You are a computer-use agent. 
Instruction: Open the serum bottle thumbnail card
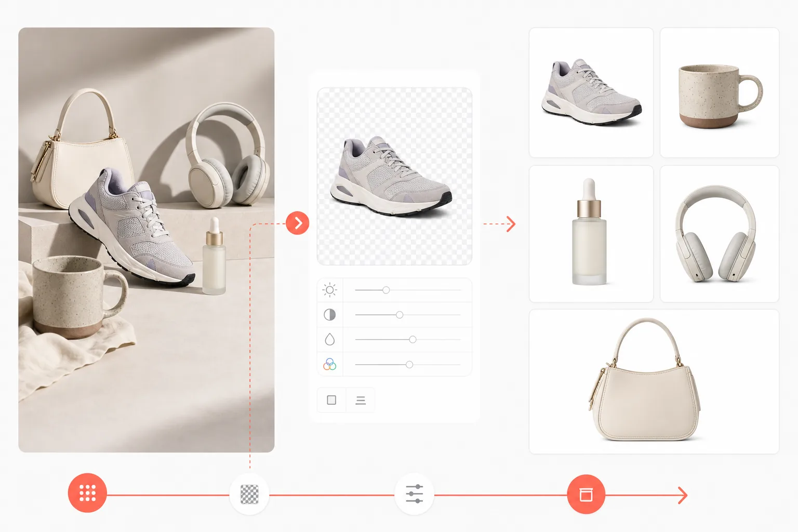[x=591, y=234]
